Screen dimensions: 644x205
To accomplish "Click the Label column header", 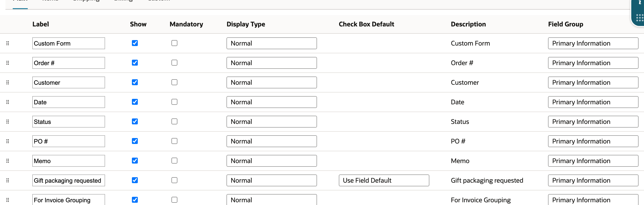I will pyautogui.click(x=41, y=24).
